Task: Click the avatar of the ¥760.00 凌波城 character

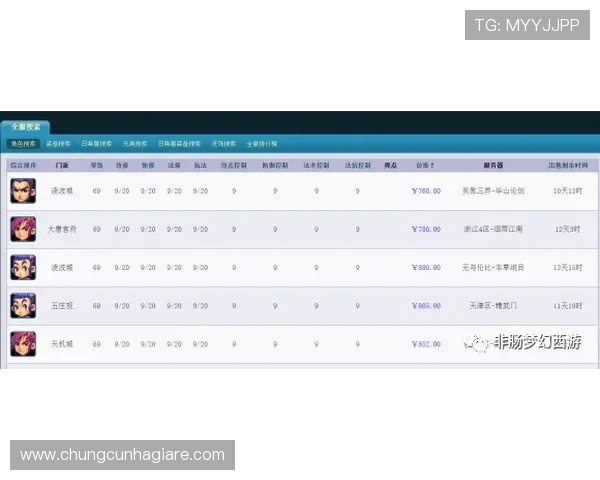Action: 22,190
